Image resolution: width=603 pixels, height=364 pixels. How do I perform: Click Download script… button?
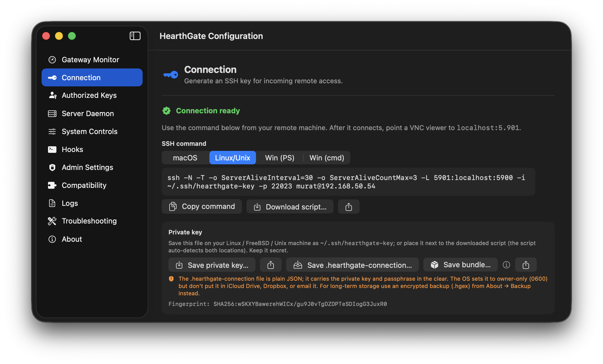pos(290,207)
